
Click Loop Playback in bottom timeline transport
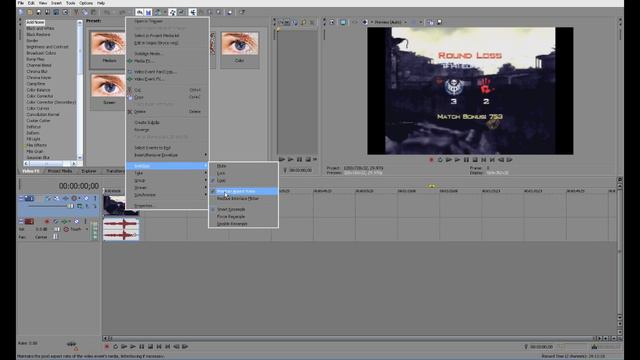click(x=116, y=347)
